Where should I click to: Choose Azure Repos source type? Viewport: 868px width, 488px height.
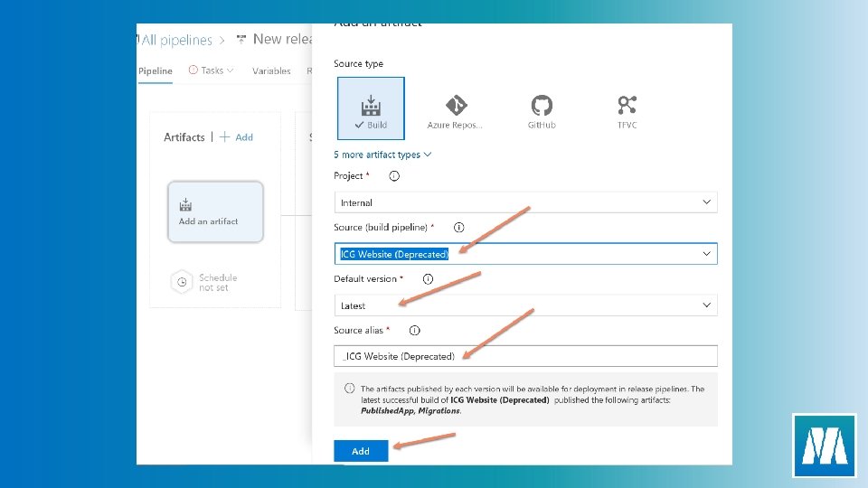click(455, 112)
